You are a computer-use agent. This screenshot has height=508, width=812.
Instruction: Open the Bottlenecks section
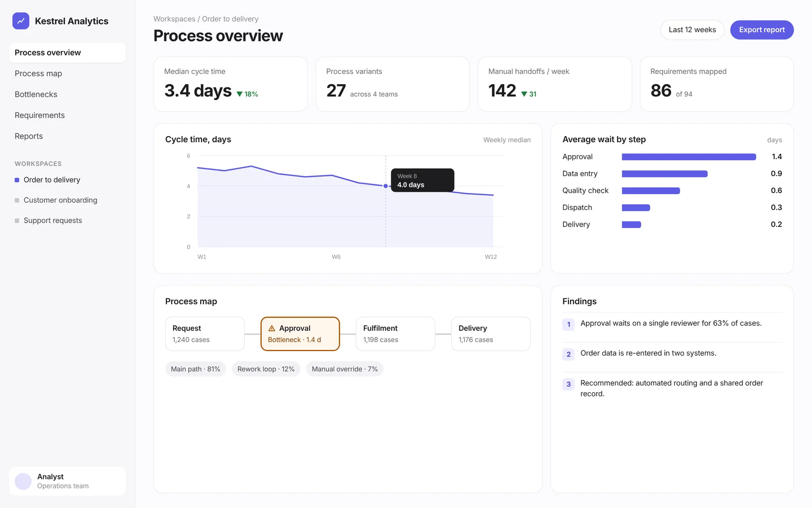(67, 94)
